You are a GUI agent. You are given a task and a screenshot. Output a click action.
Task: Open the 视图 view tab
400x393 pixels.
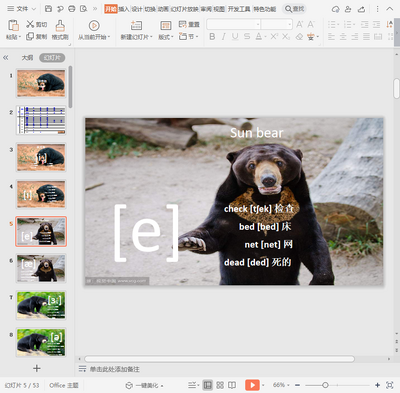pos(219,9)
